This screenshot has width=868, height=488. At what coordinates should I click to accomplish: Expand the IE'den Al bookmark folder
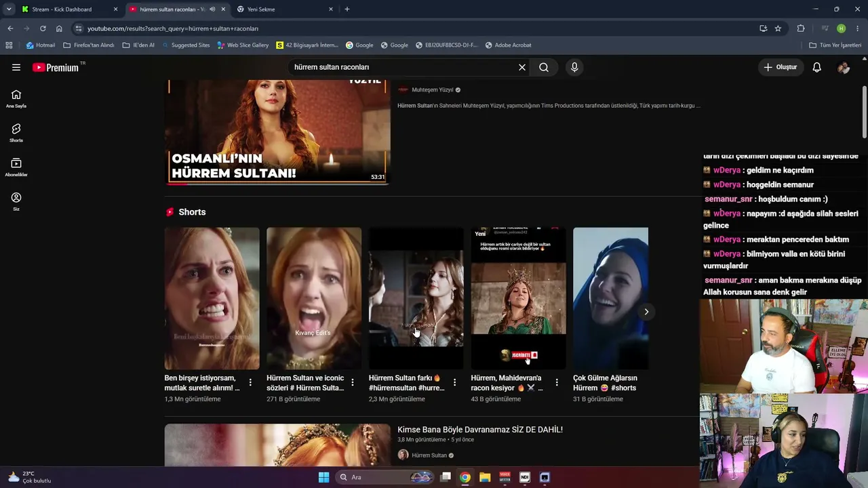tap(138, 45)
